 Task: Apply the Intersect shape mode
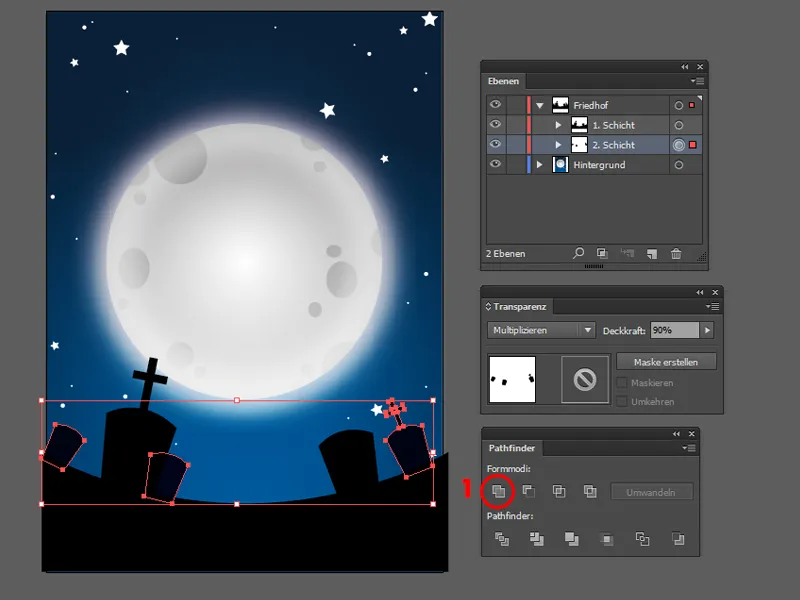click(x=559, y=491)
